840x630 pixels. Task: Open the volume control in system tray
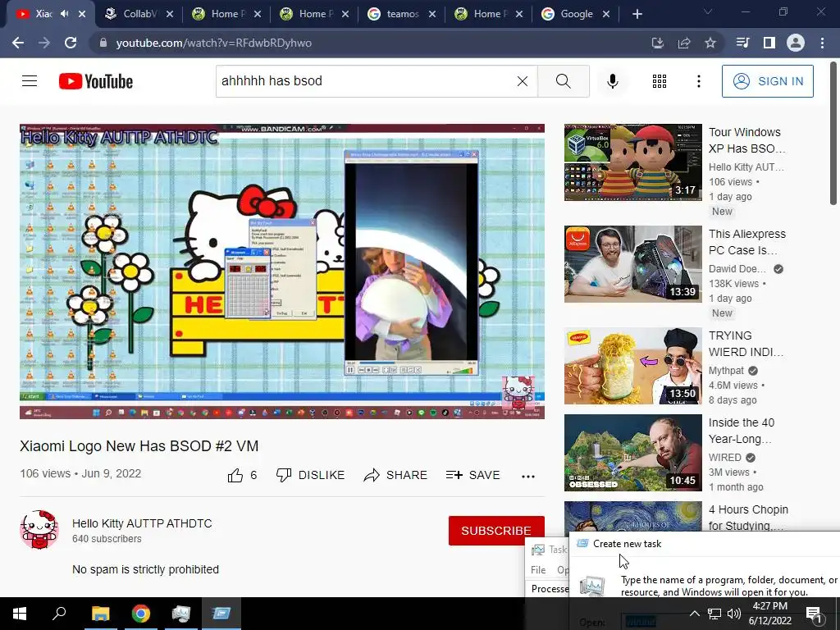(x=734, y=614)
